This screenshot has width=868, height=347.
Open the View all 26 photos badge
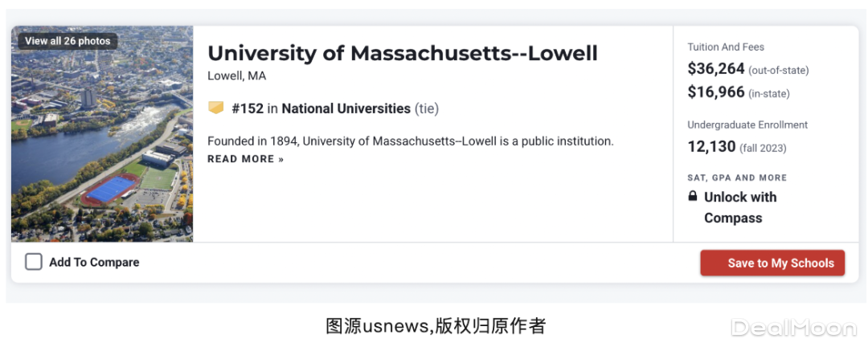pos(68,41)
